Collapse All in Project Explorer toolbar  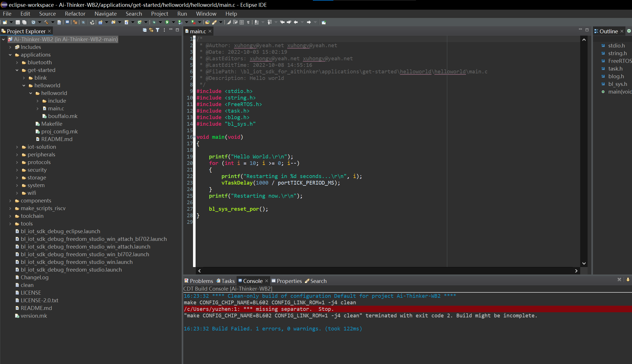click(x=145, y=30)
